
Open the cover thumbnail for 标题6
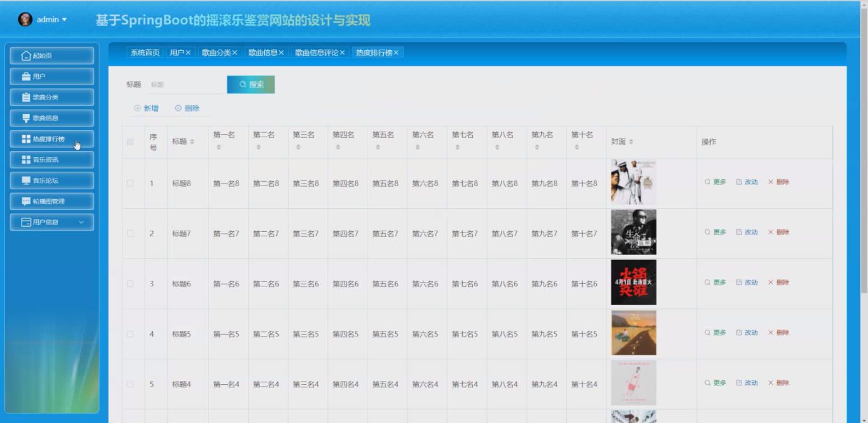(x=634, y=283)
